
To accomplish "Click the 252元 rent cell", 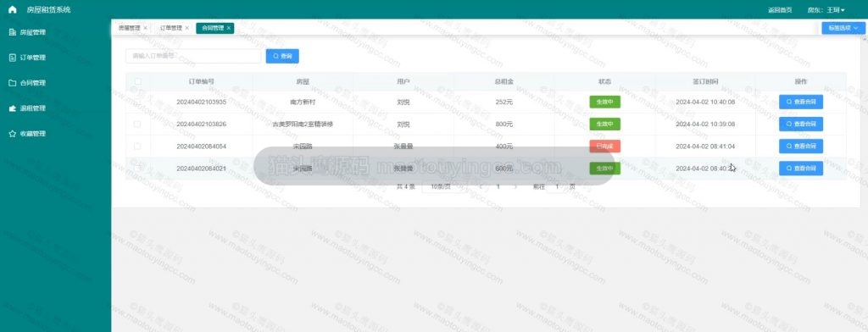I will [x=504, y=102].
